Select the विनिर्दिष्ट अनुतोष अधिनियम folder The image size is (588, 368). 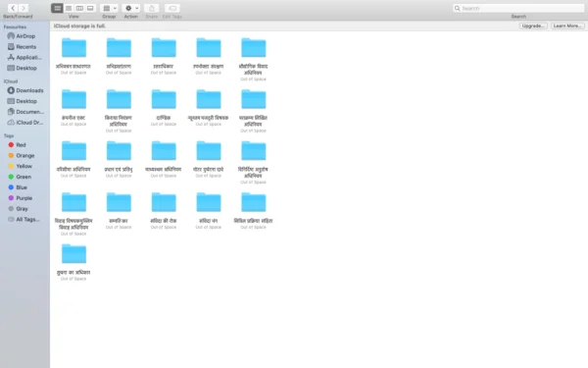click(254, 150)
